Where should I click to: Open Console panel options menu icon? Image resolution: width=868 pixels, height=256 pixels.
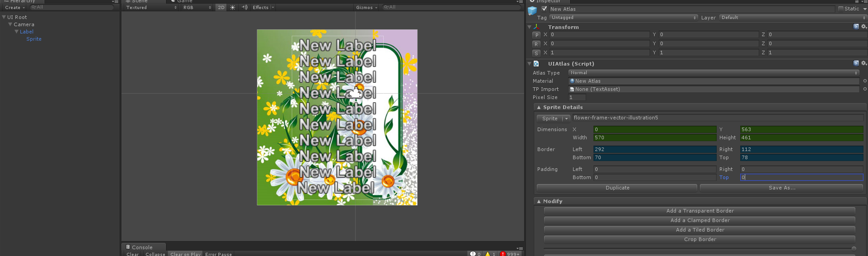[520, 248]
